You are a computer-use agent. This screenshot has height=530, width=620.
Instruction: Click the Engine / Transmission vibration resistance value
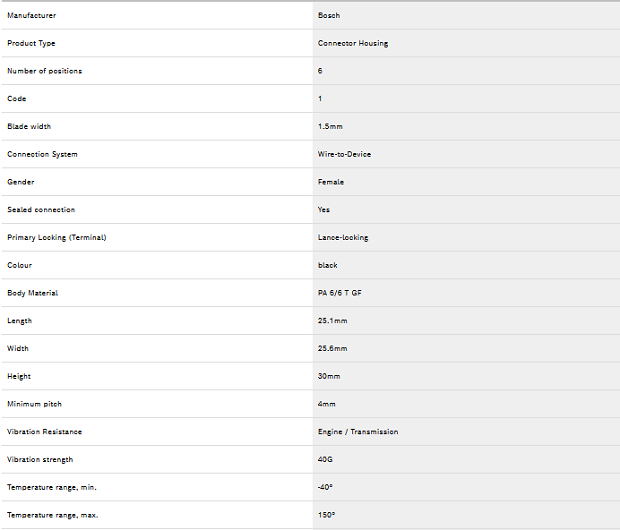358,432
